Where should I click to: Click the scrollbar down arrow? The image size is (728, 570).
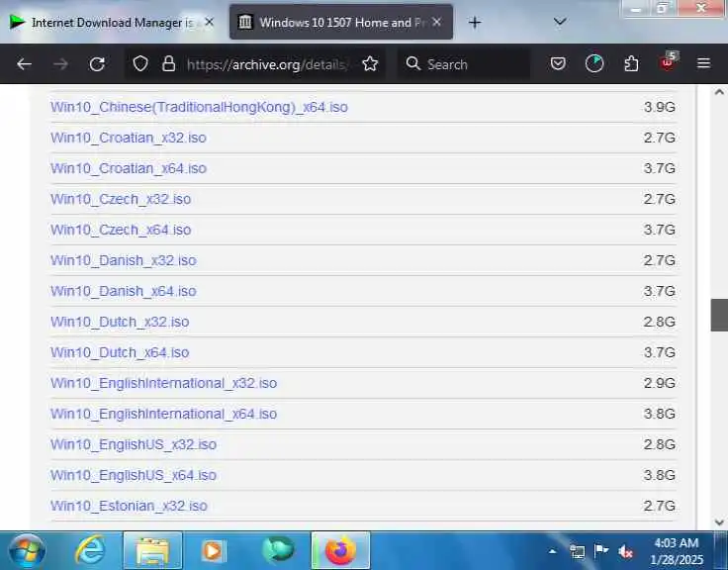[719, 522]
